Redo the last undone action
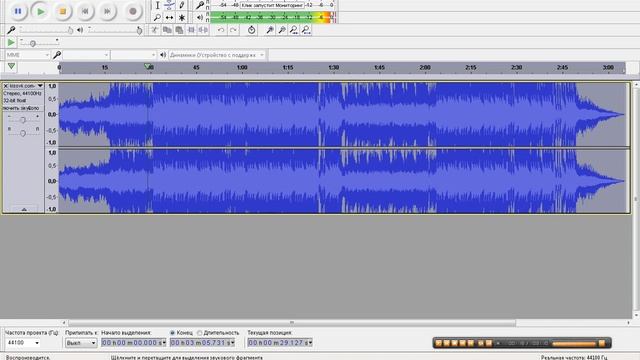 (233, 30)
